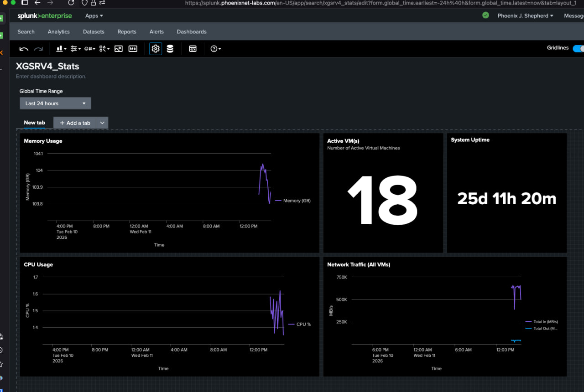This screenshot has height=392, width=584.
Task: Click the dashboard description field
Action: click(x=51, y=77)
